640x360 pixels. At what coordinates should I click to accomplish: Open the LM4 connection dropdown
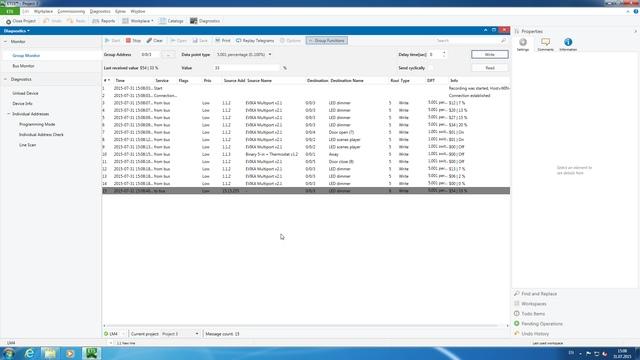point(123,334)
